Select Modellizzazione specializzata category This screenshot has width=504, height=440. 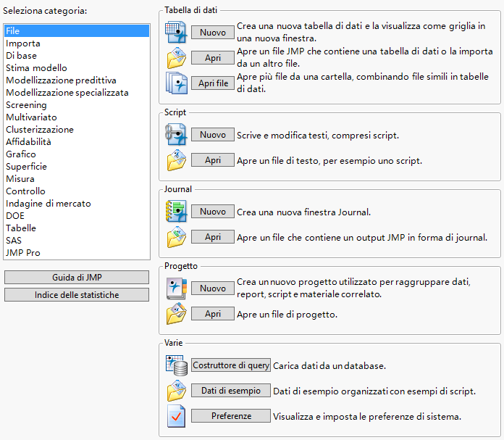pyautogui.click(x=77, y=92)
